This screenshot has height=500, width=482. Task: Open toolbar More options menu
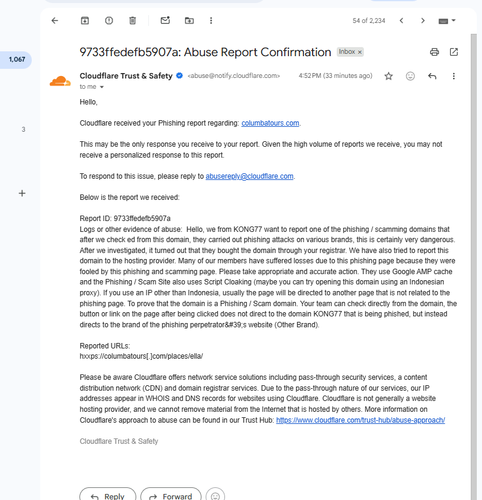tap(211, 21)
